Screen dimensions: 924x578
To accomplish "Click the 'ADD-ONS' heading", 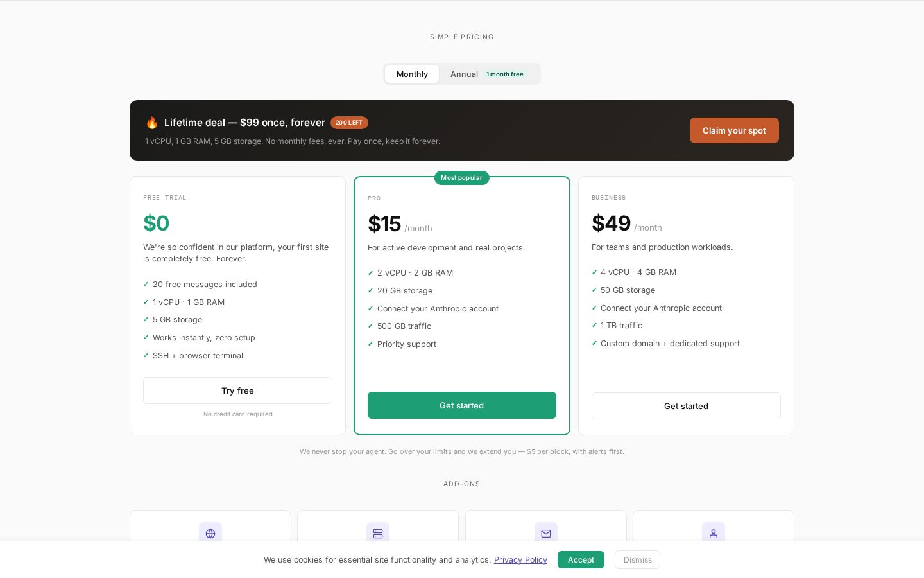I will tap(462, 484).
